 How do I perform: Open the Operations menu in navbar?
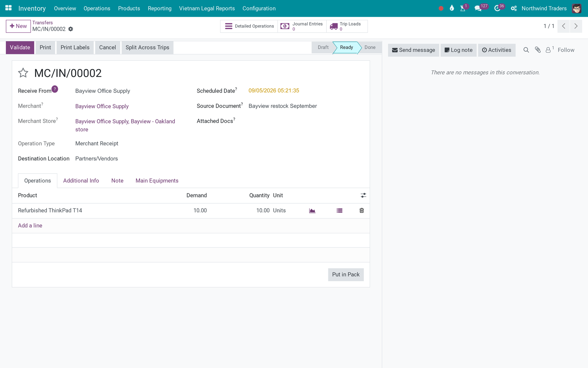click(x=97, y=8)
